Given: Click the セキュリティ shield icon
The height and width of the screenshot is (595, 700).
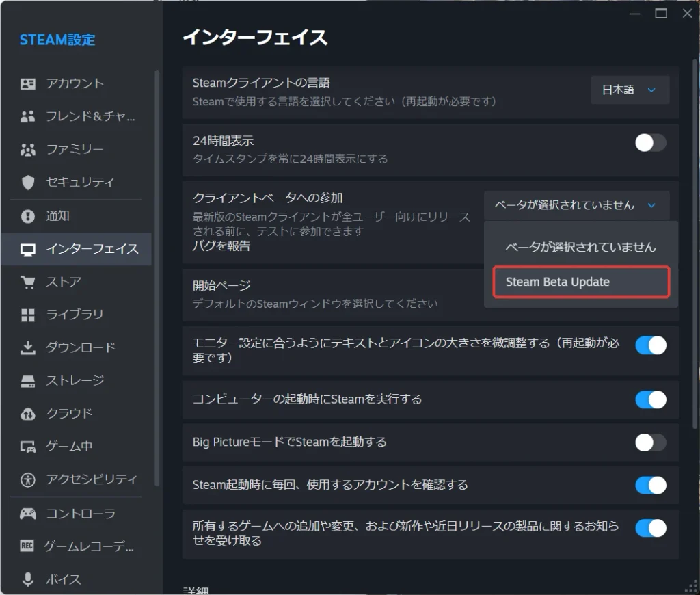Looking at the screenshot, I should 27,182.
